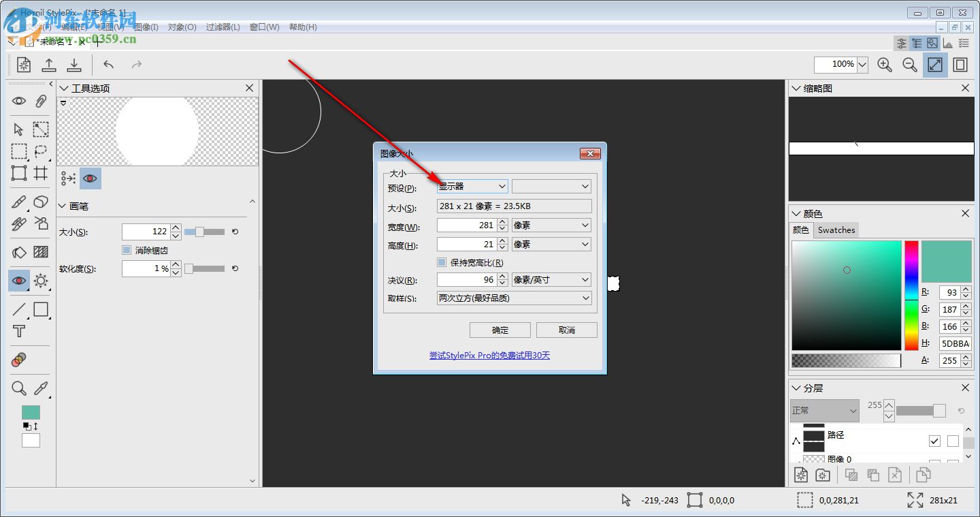Click the fit-to-window expand icon
The width and height of the screenshot is (980, 517).
(935, 65)
